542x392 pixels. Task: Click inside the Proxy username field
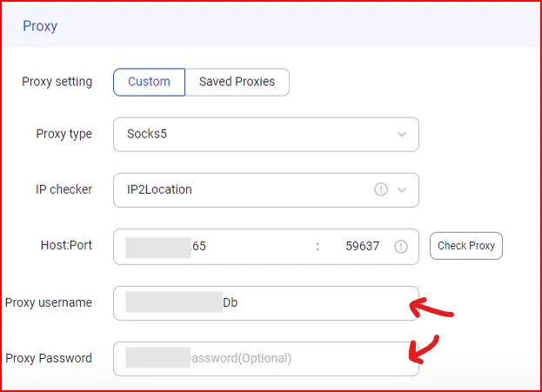pos(266,302)
